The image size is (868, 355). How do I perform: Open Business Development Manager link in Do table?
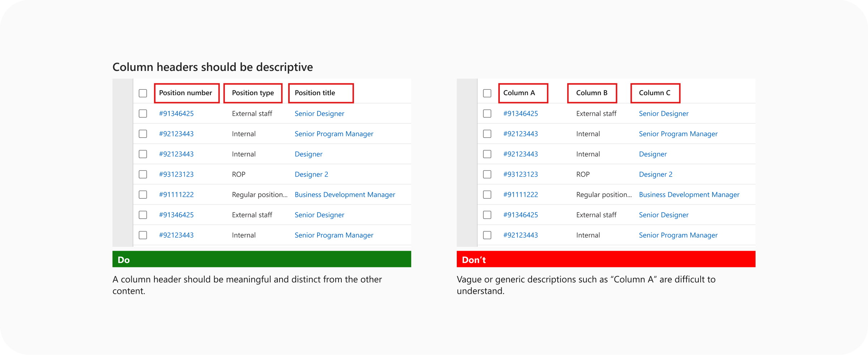point(345,195)
